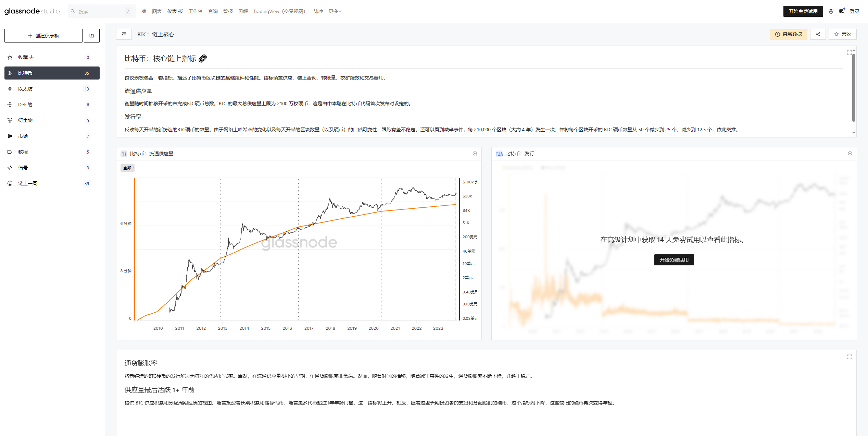Click the 创建仪表板 button

click(43, 36)
